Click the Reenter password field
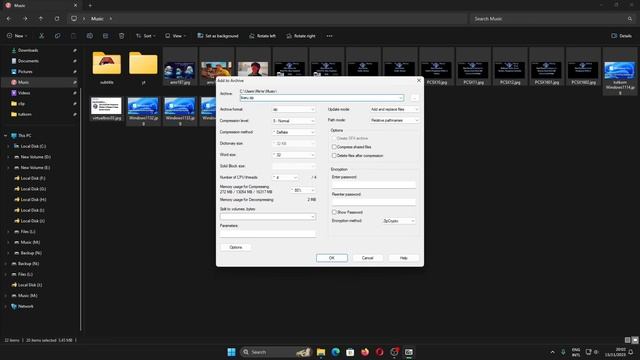Viewport: 640px width, 360px height. tap(374, 202)
